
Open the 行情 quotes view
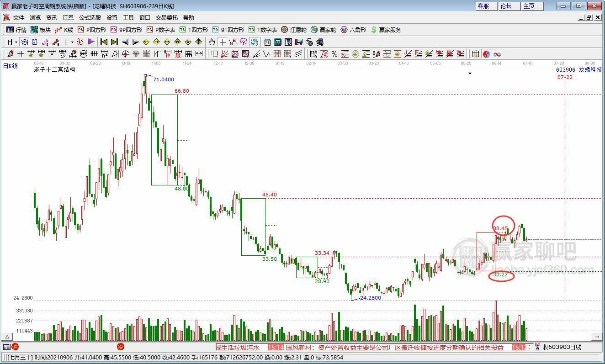tap(16, 30)
